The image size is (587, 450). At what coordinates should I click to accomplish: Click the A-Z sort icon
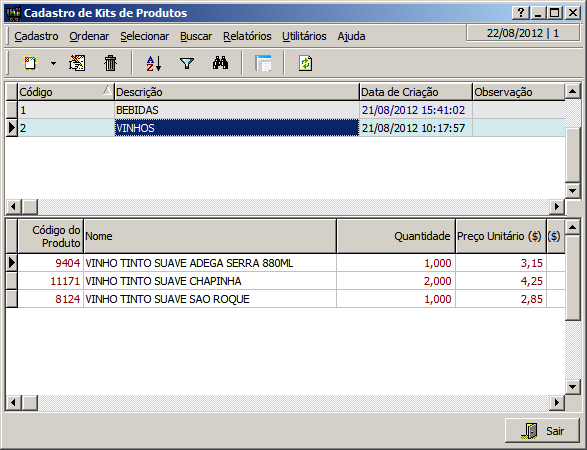coord(153,63)
